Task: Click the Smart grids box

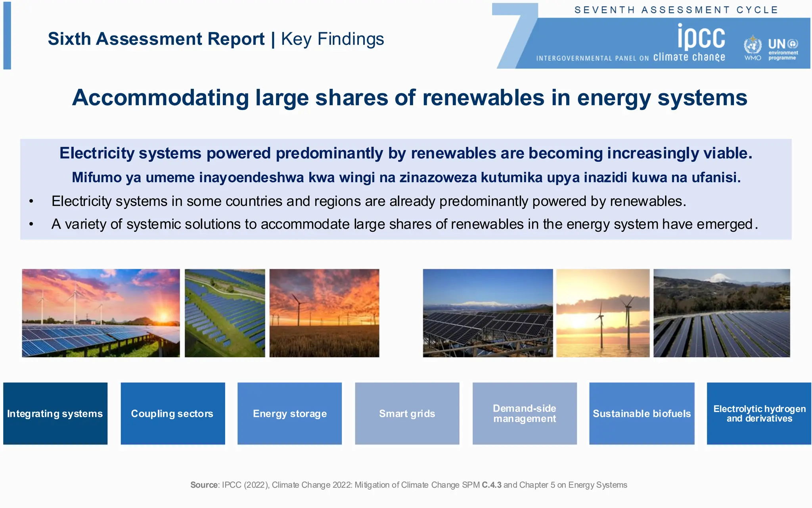Action: tap(407, 413)
